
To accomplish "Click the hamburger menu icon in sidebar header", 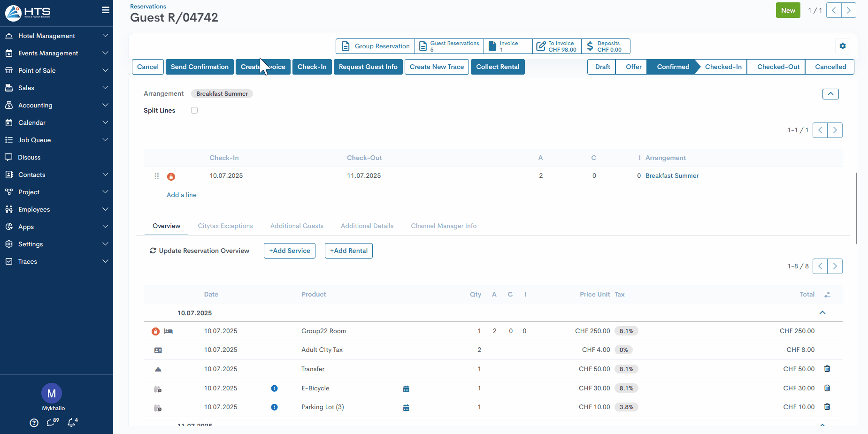I will click(105, 10).
